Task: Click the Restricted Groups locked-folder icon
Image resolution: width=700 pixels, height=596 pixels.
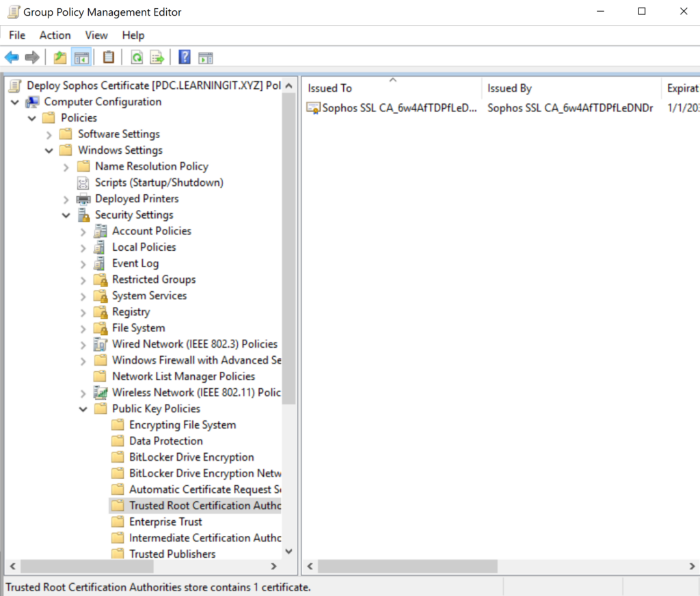Action: [101, 280]
